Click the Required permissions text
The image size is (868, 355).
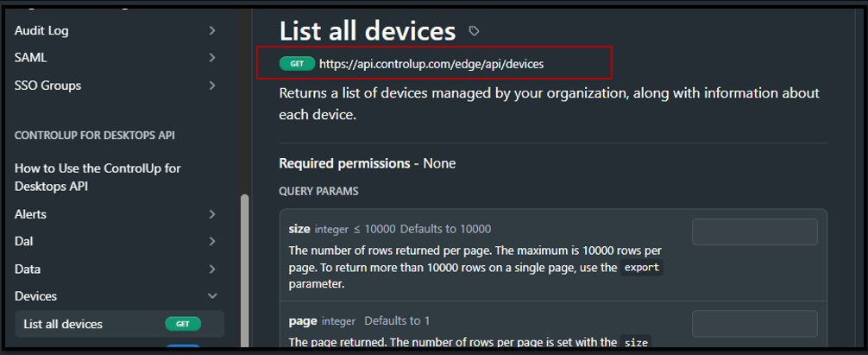[344, 163]
